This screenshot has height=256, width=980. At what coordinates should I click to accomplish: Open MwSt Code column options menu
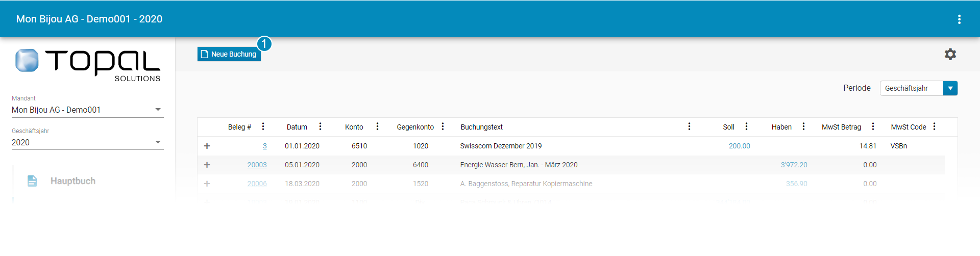(x=934, y=126)
